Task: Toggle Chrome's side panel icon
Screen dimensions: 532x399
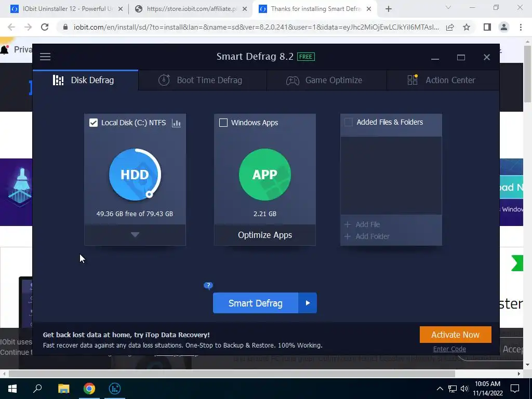Action: pos(487,27)
